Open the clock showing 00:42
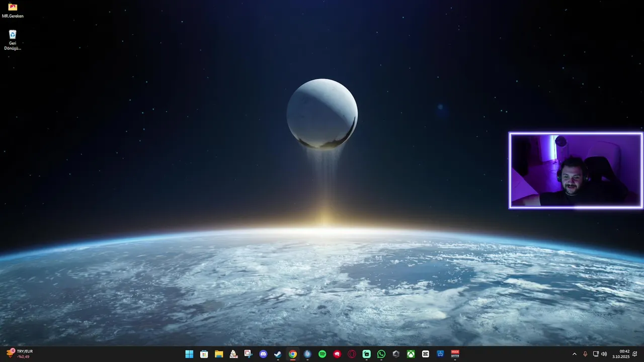The height and width of the screenshot is (362, 644). tap(621, 354)
